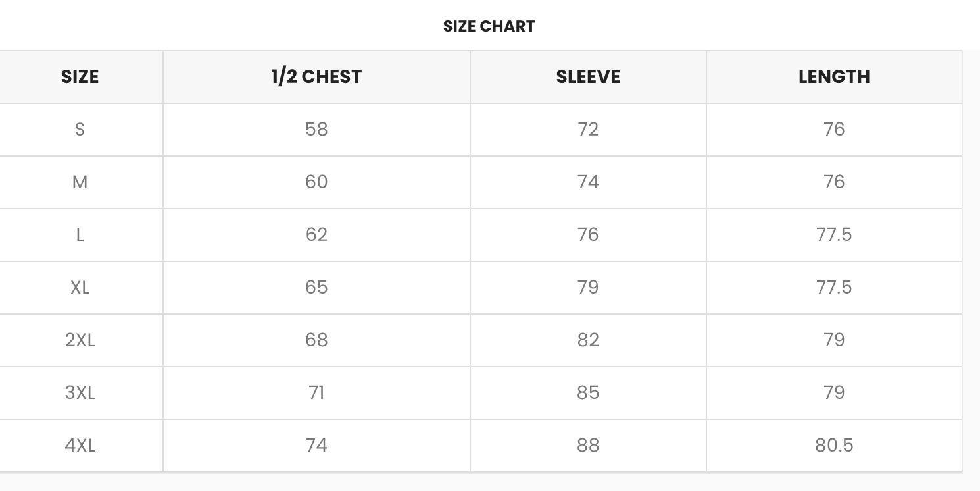Image resolution: width=980 pixels, height=491 pixels.
Task: Click sleeve value 74 for size M
Action: click(588, 182)
